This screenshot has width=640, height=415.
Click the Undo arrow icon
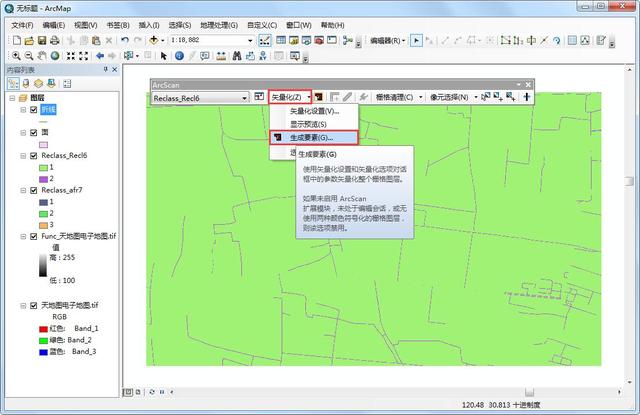125,40
